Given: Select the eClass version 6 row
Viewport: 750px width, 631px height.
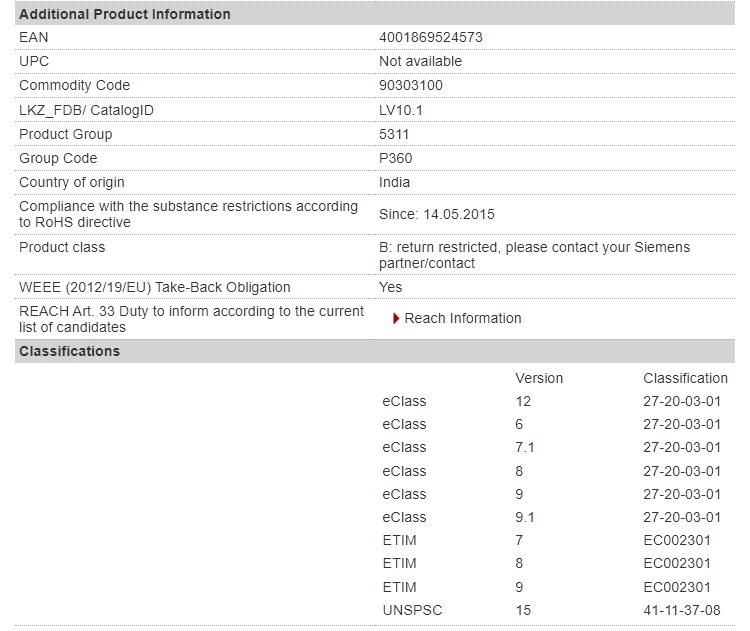Looking at the screenshot, I should pyautogui.click(x=551, y=424).
